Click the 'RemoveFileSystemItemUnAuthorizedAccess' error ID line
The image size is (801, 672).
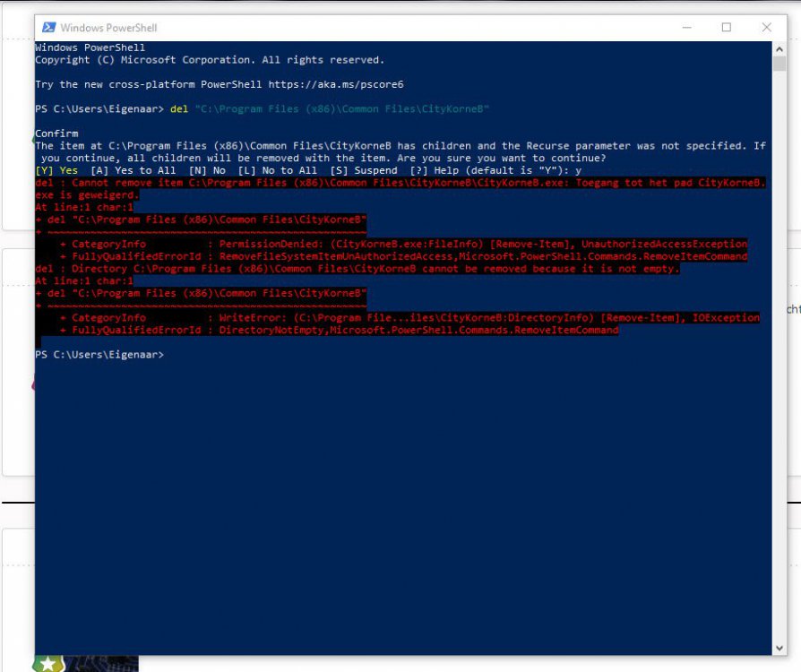pyautogui.click(x=403, y=256)
